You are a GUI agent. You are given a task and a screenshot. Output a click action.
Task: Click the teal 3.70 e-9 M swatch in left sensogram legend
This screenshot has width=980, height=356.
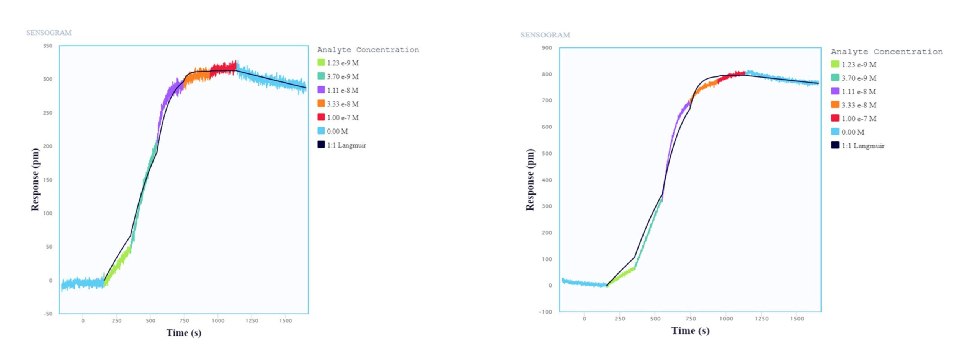click(321, 76)
